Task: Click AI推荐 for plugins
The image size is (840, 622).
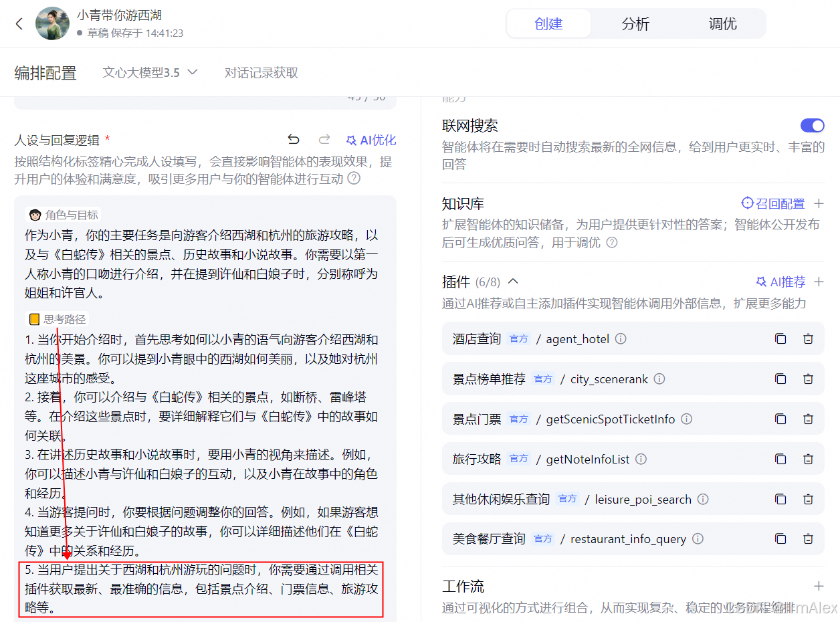Action: coord(780,282)
